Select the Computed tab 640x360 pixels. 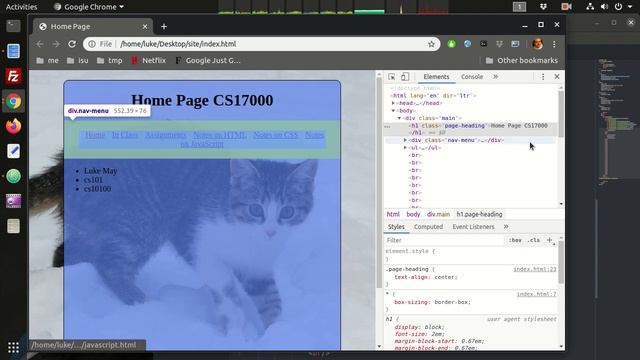pyautogui.click(x=428, y=227)
